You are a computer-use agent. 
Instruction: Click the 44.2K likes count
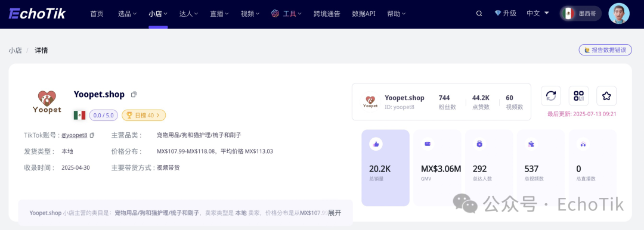(x=481, y=98)
